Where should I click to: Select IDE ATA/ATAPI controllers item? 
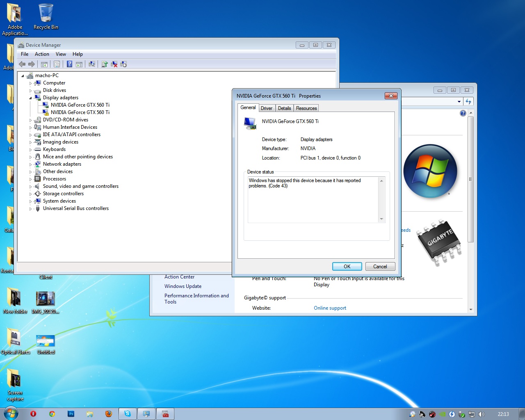pyautogui.click(x=72, y=135)
